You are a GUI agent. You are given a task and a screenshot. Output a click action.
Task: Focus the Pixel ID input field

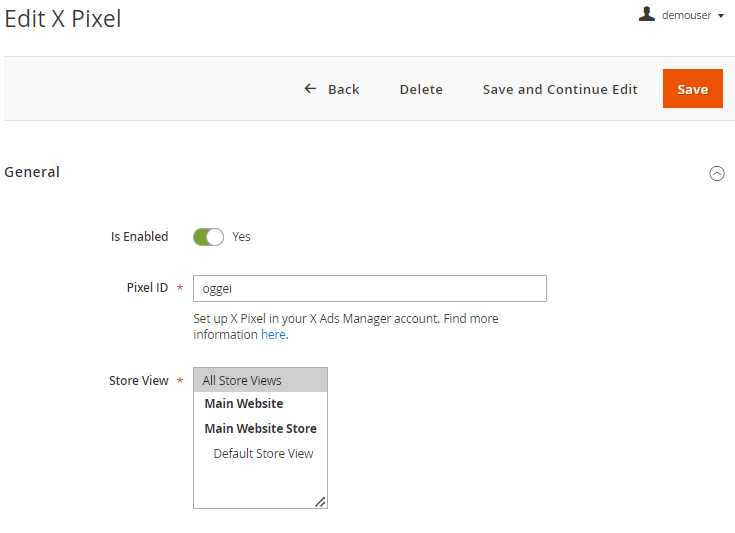tap(369, 288)
